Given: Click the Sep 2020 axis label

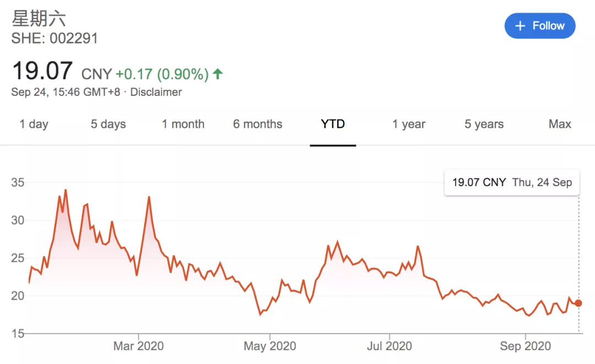Looking at the screenshot, I should click(526, 346).
